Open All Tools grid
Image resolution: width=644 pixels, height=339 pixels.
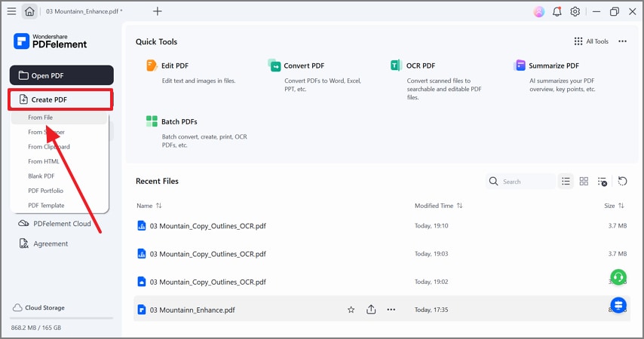[x=591, y=41]
